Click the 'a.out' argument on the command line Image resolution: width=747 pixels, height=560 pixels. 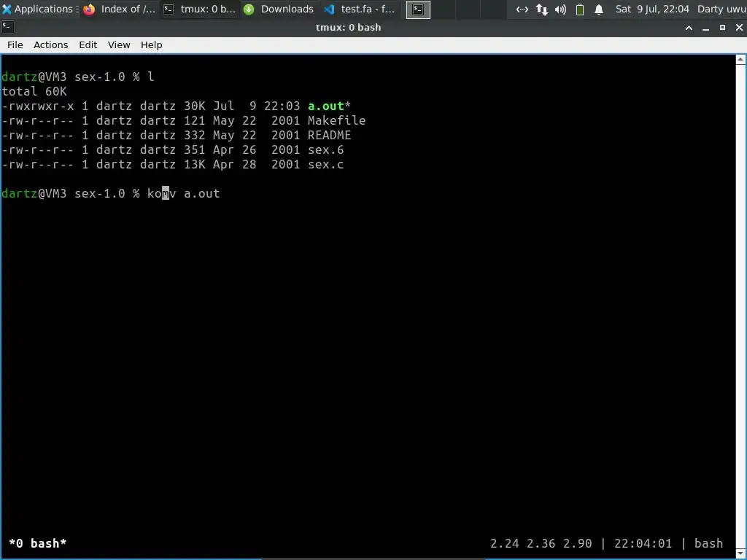click(x=201, y=193)
